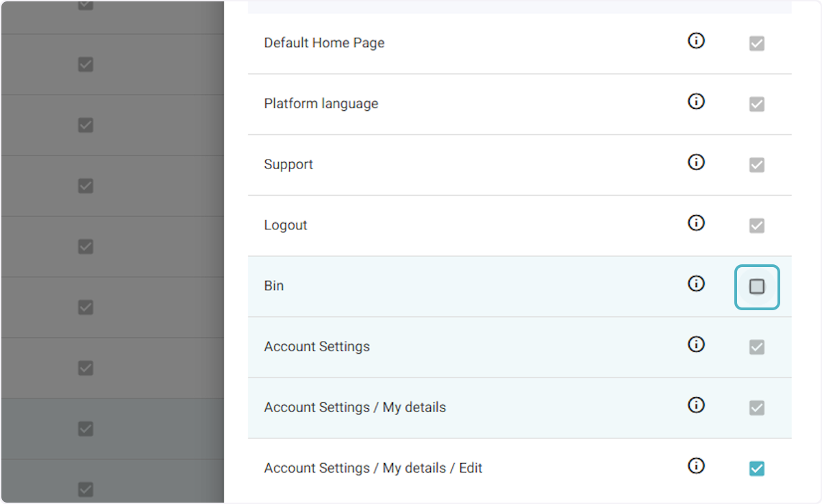This screenshot has width=822, height=504.
Task: Click the Default Home Page label
Action: [324, 43]
